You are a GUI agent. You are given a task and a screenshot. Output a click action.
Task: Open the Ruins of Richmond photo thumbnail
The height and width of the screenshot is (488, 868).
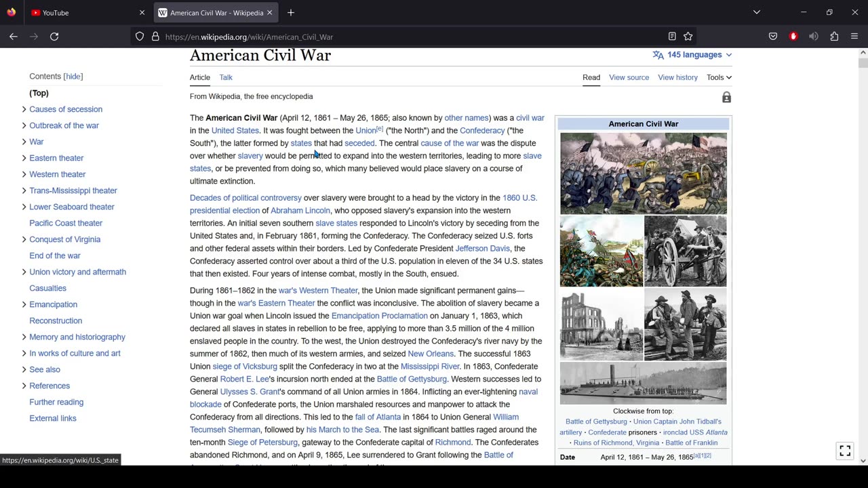click(x=601, y=324)
